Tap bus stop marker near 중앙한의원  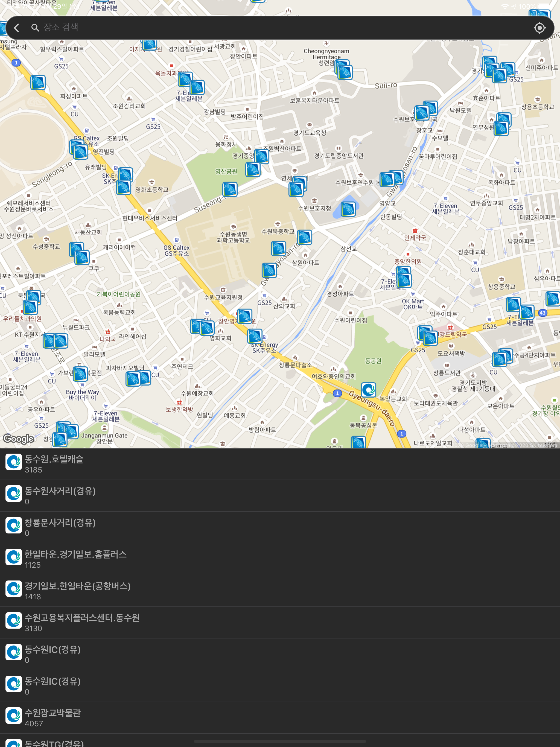coord(404,280)
